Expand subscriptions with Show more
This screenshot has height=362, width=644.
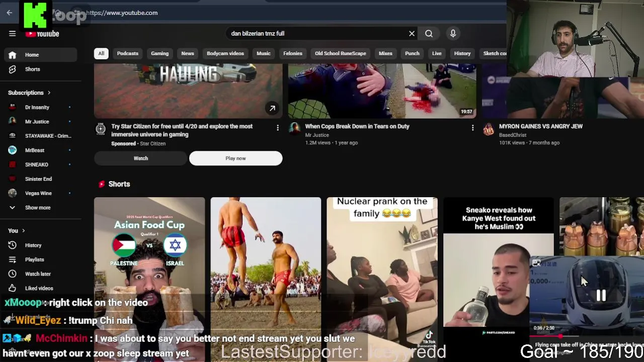coord(40,208)
